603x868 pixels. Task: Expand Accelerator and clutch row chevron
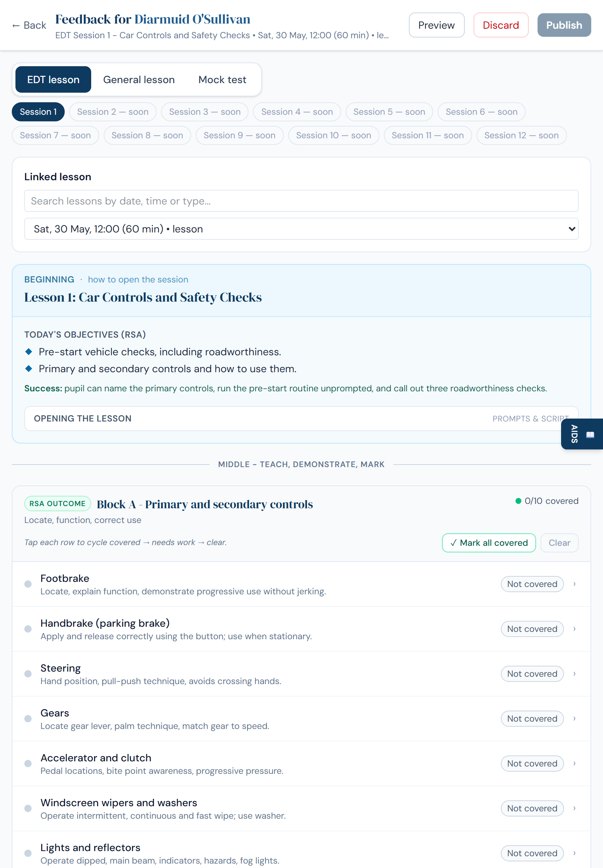click(x=574, y=764)
